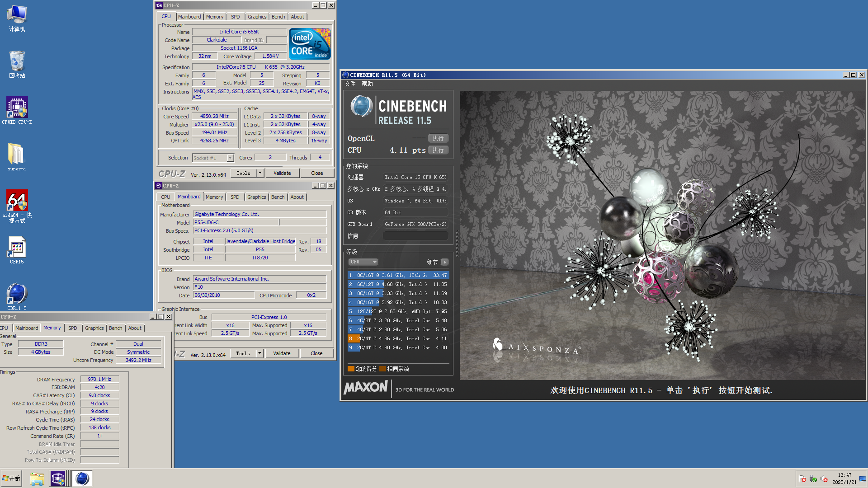Viewport: 868px width, 488px height.
Task: Select ranking row 9 scoring 4.00
Action: click(x=398, y=347)
